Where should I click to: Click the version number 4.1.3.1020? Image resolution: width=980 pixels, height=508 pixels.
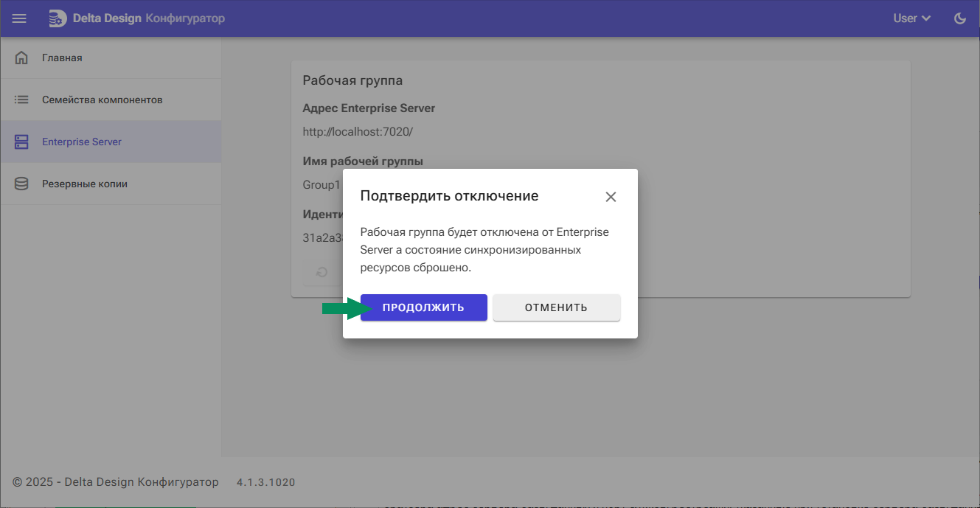pos(265,481)
